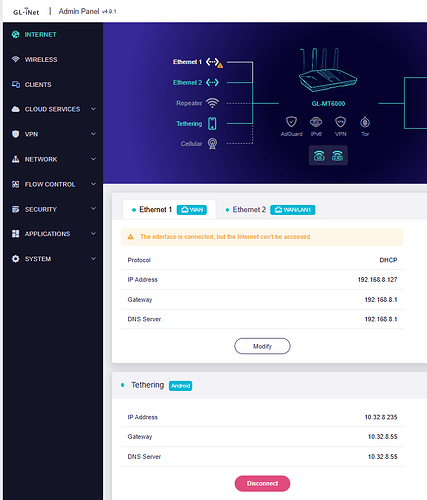Click the Tor onion icon

[x=365, y=122]
